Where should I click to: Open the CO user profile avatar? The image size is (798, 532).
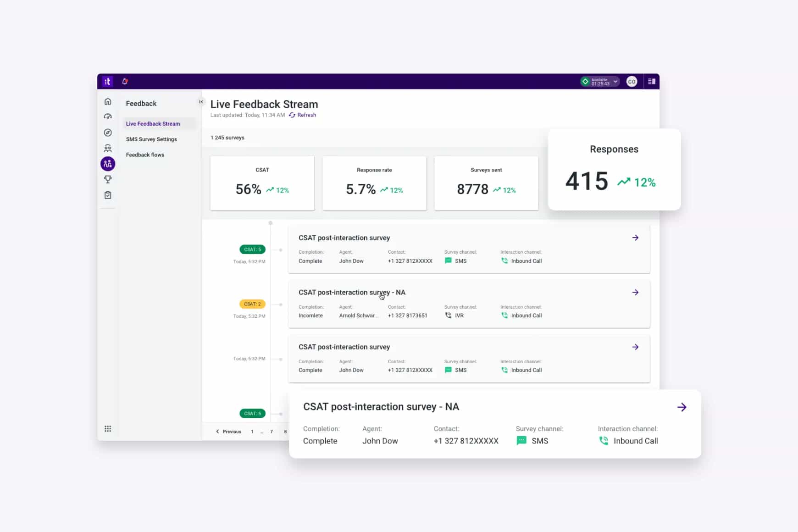[632, 81]
